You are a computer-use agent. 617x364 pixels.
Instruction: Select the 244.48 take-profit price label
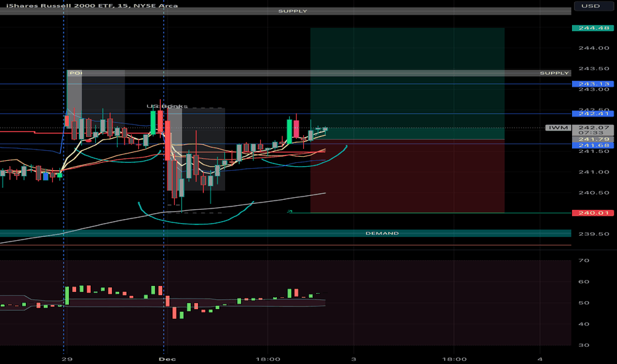593,28
